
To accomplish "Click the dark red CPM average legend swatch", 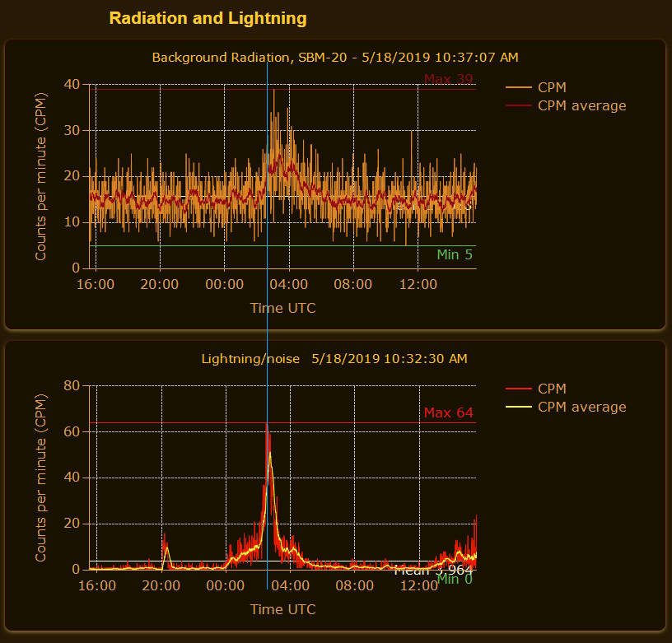I will 519,105.
